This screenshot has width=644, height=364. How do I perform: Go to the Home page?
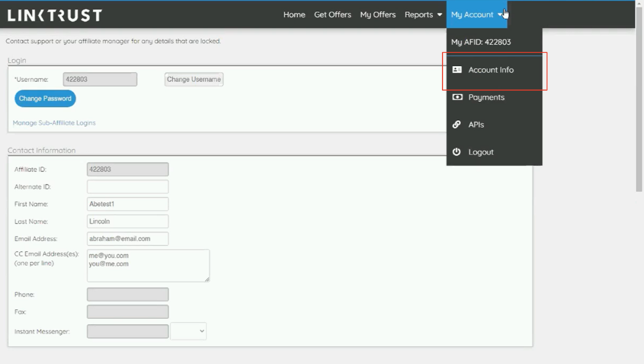(x=294, y=14)
